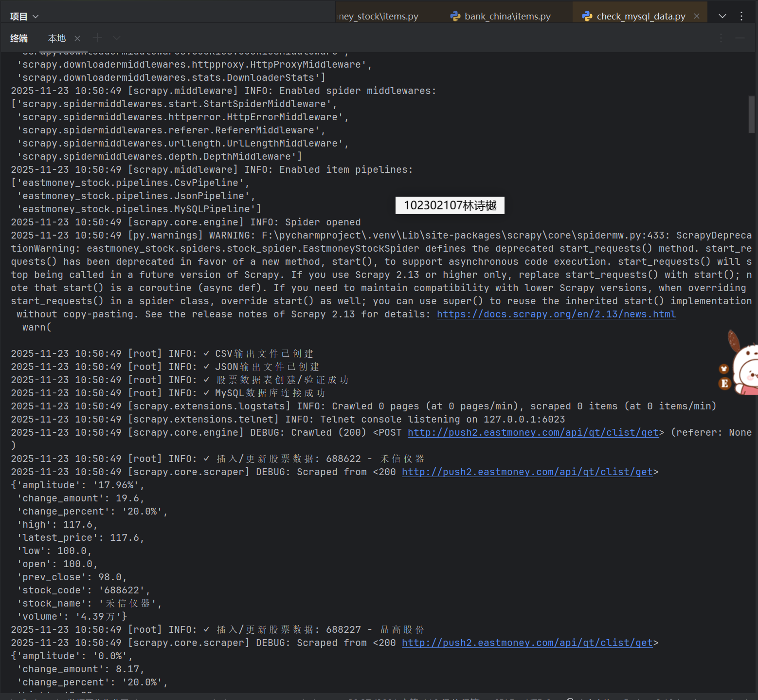Click the 'eastmoney_stock.pipelines.CsvPipeline' line

(x=130, y=183)
